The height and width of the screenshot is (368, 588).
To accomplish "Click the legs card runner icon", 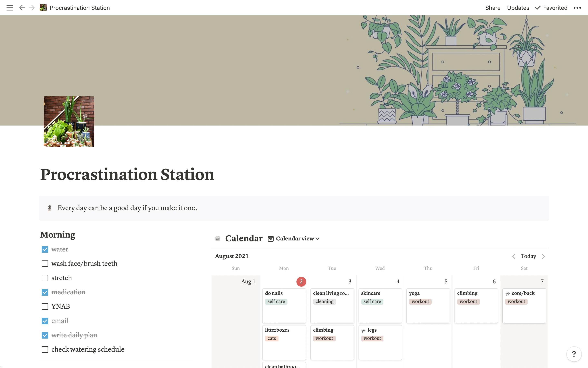I will pos(363,331).
